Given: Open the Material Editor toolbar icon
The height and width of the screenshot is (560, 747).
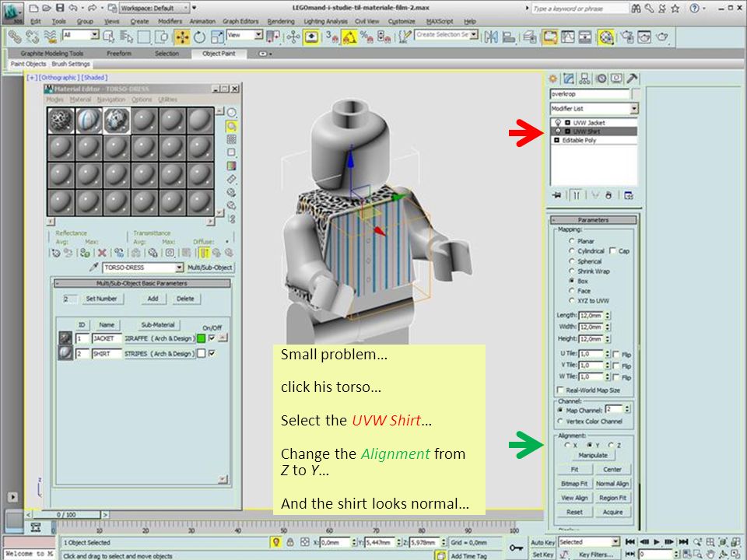Looking at the screenshot, I should (x=605, y=37).
